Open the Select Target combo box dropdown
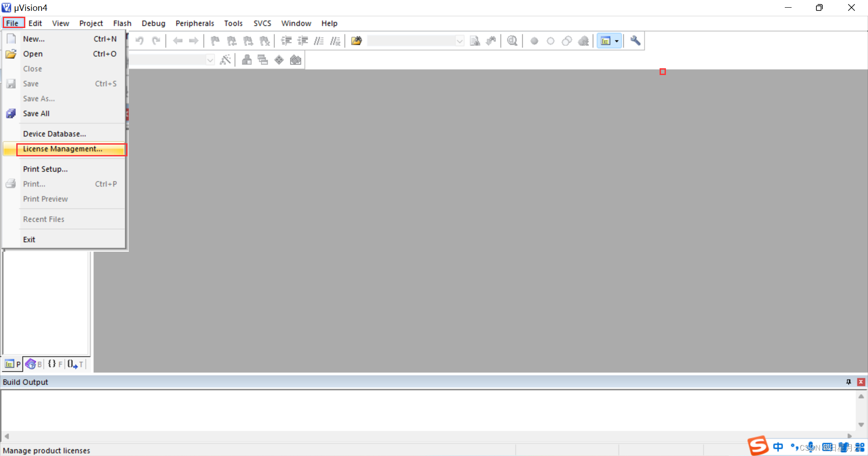868x456 pixels. click(x=210, y=60)
